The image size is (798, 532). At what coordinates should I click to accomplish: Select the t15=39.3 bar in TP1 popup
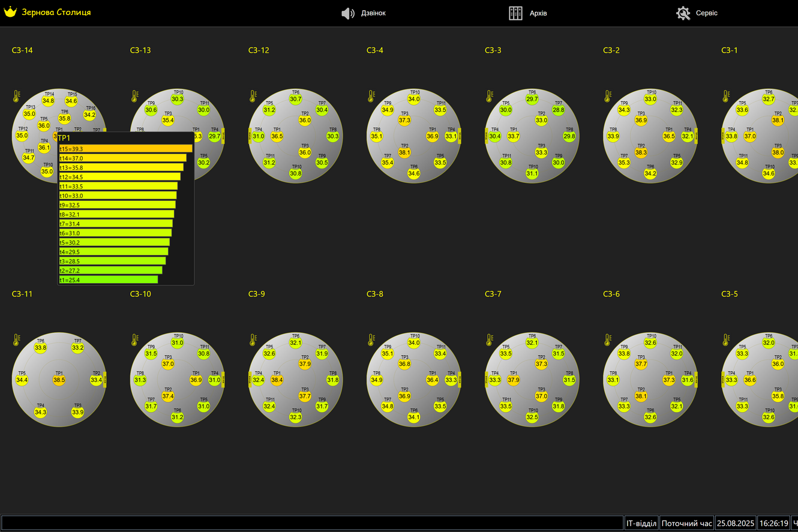(x=125, y=148)
